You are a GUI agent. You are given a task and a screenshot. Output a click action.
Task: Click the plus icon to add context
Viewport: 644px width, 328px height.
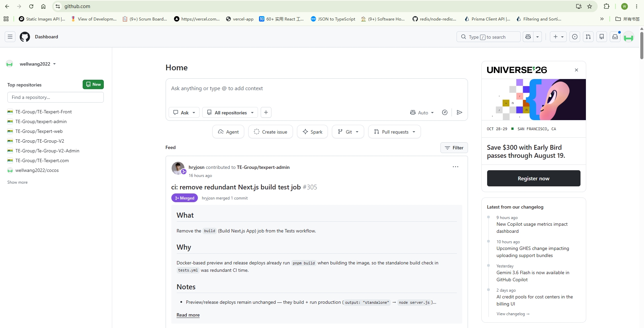click(x=266, y=112)
